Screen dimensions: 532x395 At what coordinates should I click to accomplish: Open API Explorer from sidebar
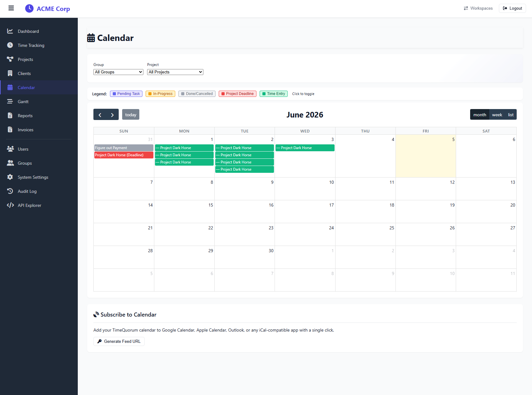39,205
